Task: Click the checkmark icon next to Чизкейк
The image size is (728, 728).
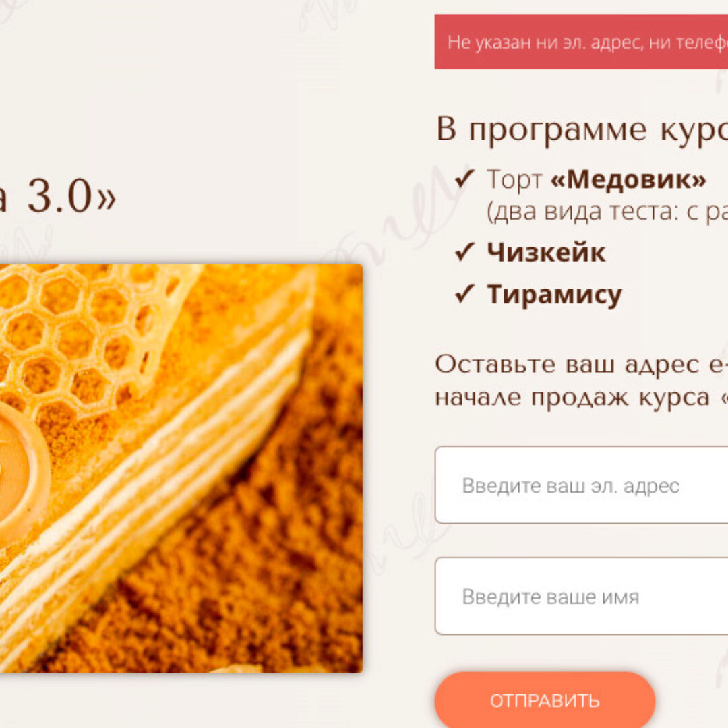Action: pyautogui.click(x=464, y=252)
